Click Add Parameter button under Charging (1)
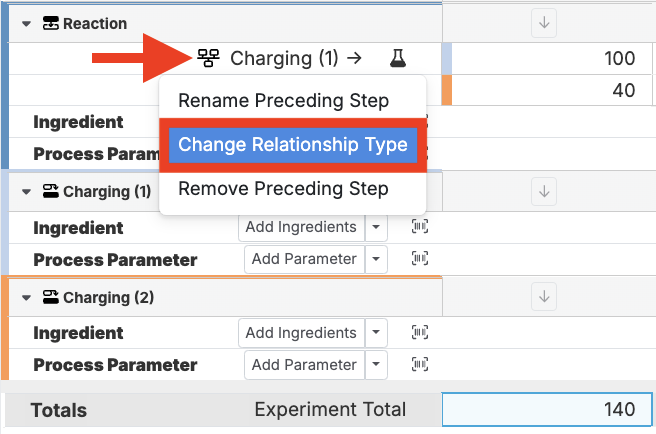This screenshot has height=434, width=656. pos(304,259)
